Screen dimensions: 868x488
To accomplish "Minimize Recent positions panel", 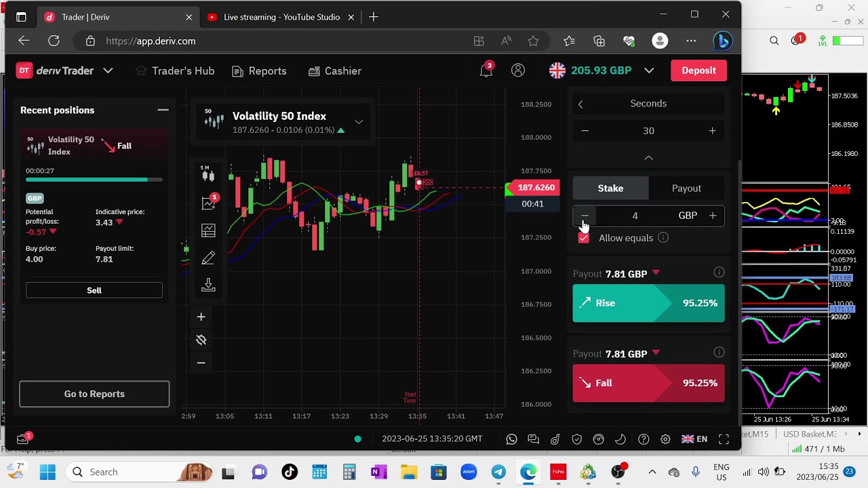I will [163, 110].
